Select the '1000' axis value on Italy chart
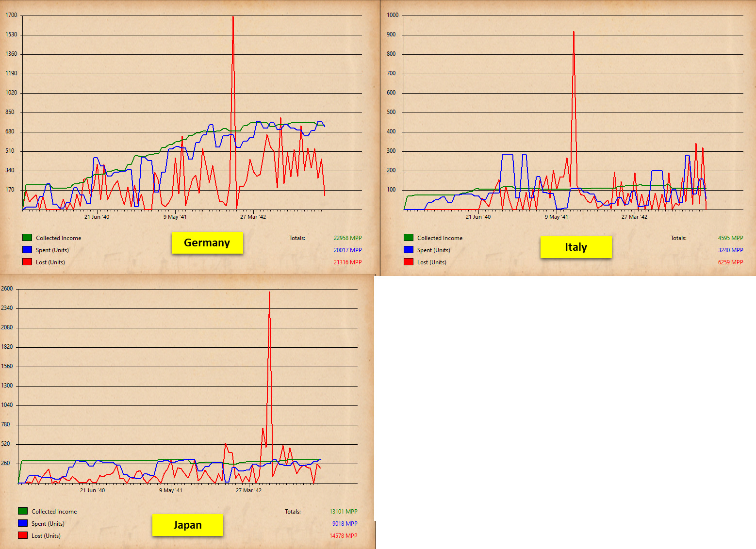The image size is (756, 549). click(x=393, y=15)
